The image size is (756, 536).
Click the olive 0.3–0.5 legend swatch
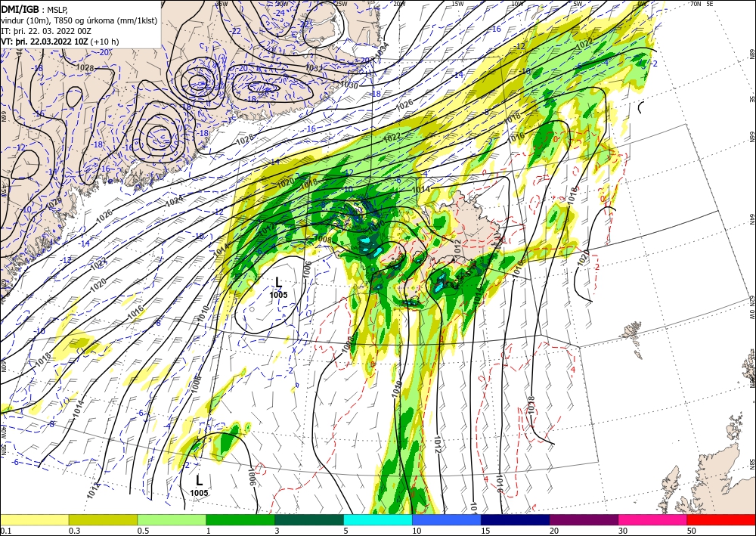(103, 519)
